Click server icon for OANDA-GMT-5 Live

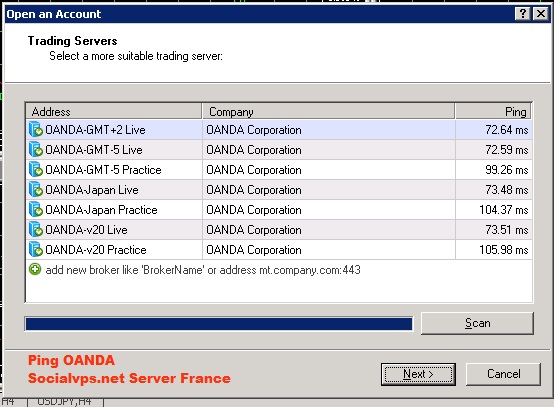[x=36, y=149]
